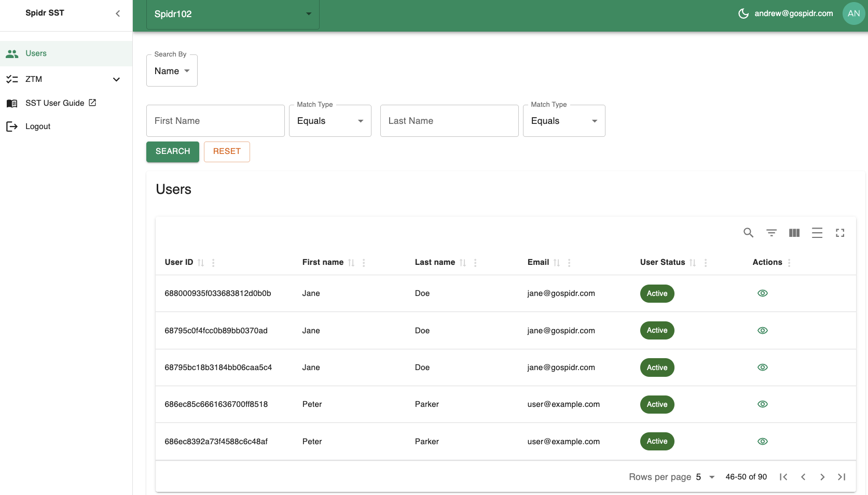Go to next page of users
868x495 pixels.
click(x=822, y=477)
